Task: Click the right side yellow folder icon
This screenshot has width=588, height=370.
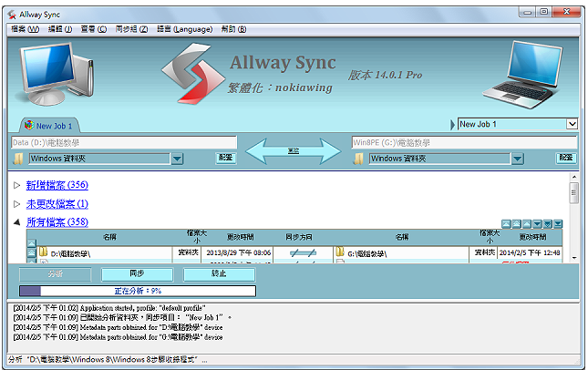Action: click(x=358, y=159)
